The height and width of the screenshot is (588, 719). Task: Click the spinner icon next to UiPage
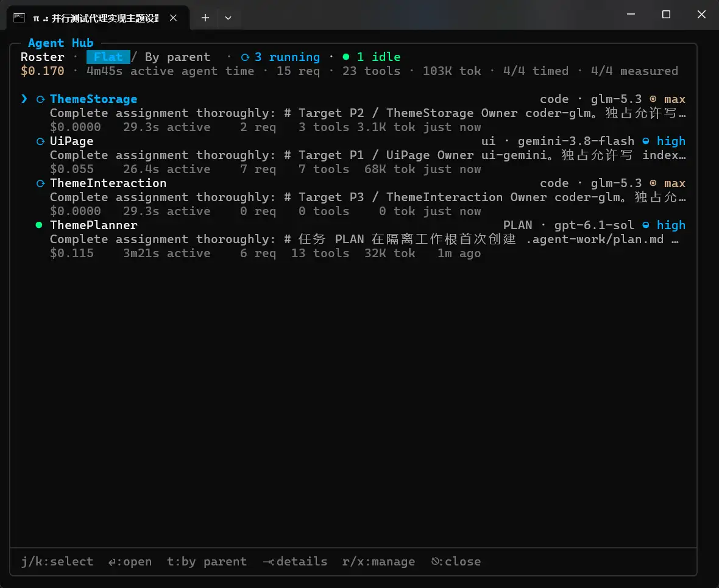tap(40, 142)
